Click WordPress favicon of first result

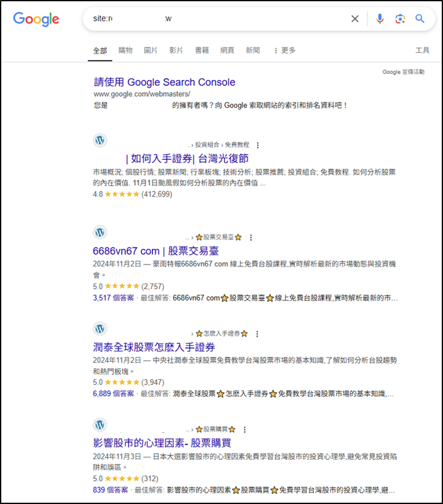point(100,140)
